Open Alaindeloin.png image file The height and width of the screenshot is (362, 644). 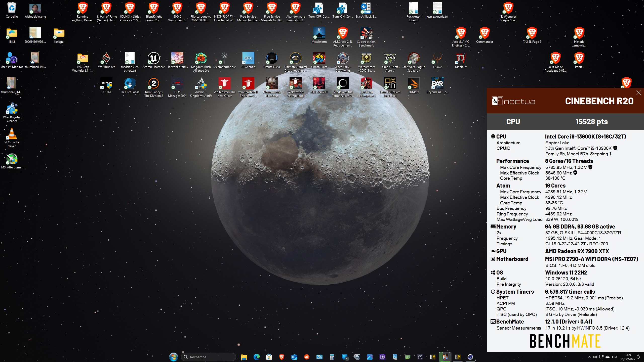click(x=35, y=11)
